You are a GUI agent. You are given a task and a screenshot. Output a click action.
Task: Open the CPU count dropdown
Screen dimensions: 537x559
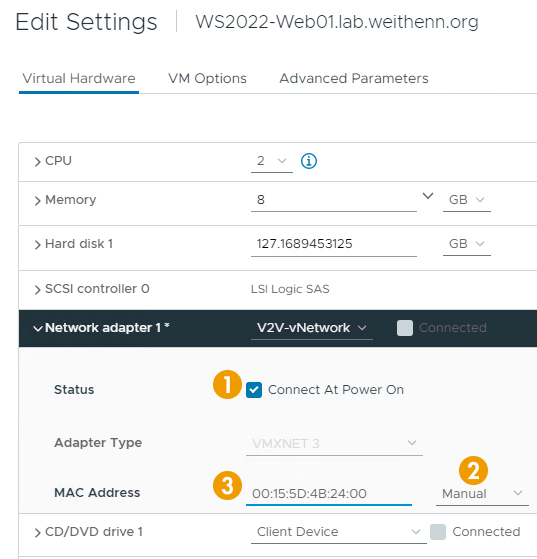(272, 161)
